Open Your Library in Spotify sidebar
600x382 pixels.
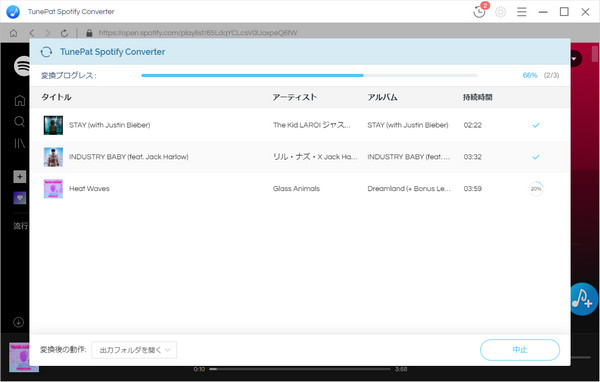click(20, 143)
